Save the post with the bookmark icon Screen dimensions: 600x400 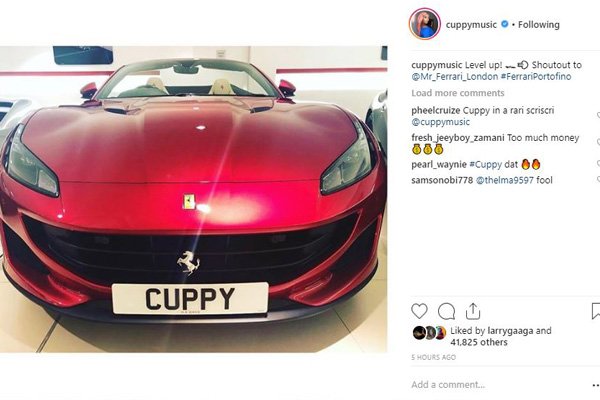tap(596, 311)
